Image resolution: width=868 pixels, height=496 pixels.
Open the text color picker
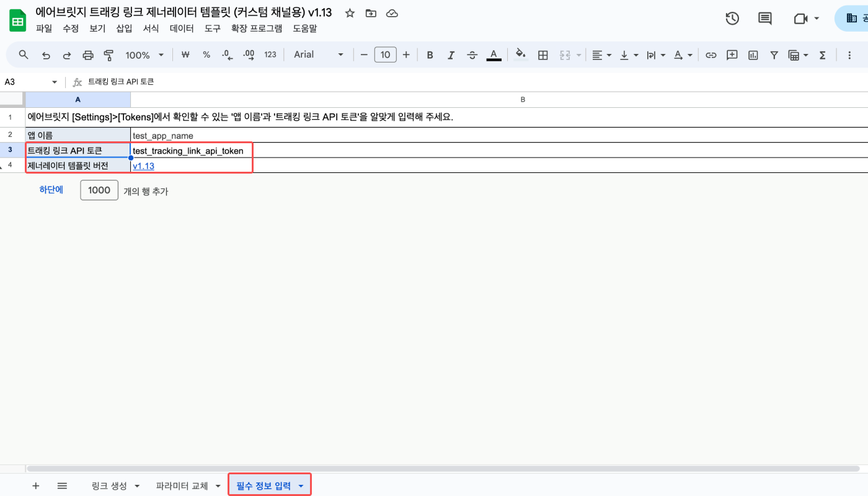[x=494, y=55]
